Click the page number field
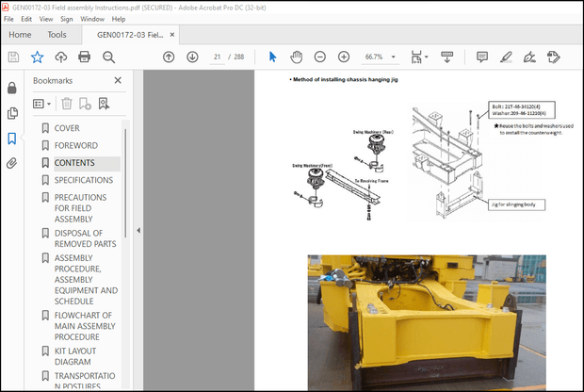The image size is (584, 392). (218, 57)
